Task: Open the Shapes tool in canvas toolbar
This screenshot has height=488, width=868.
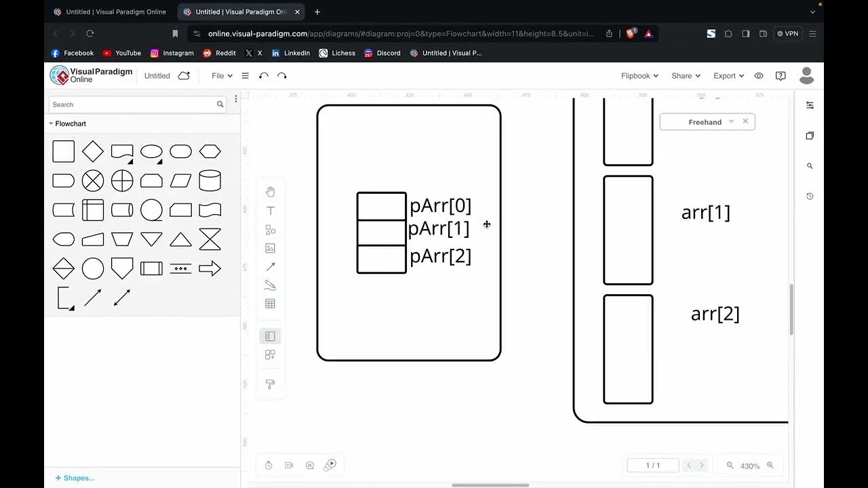Action: click(x=270, y=230)
